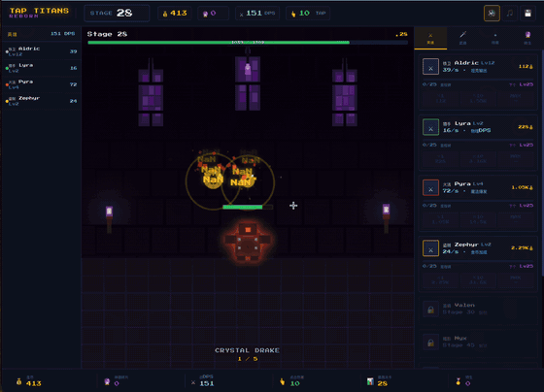Switch to the third tab with dot icon

(495, 38)
